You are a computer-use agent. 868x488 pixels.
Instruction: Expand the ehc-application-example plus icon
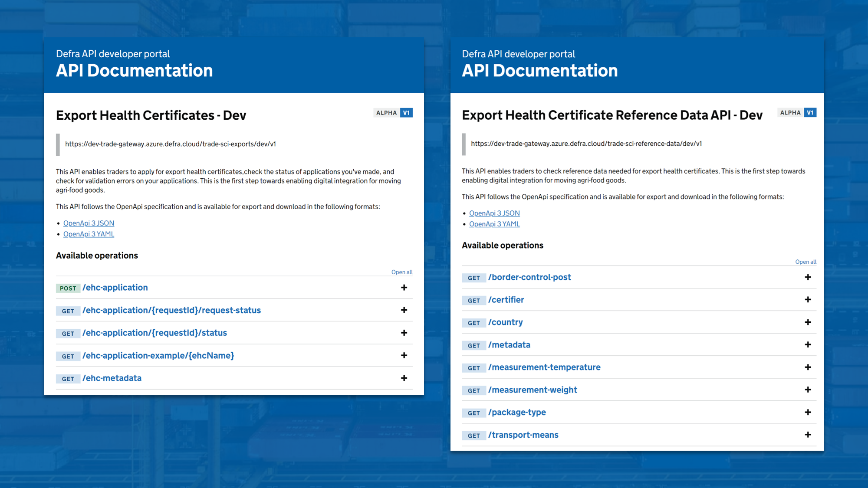[404, 355]
